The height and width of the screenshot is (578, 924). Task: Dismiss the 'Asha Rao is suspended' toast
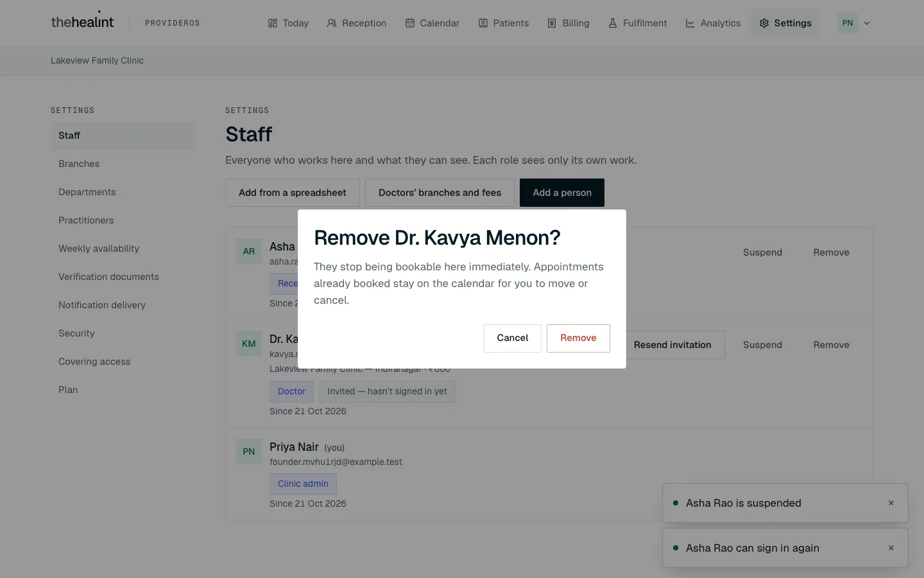[x=891, y=503]
